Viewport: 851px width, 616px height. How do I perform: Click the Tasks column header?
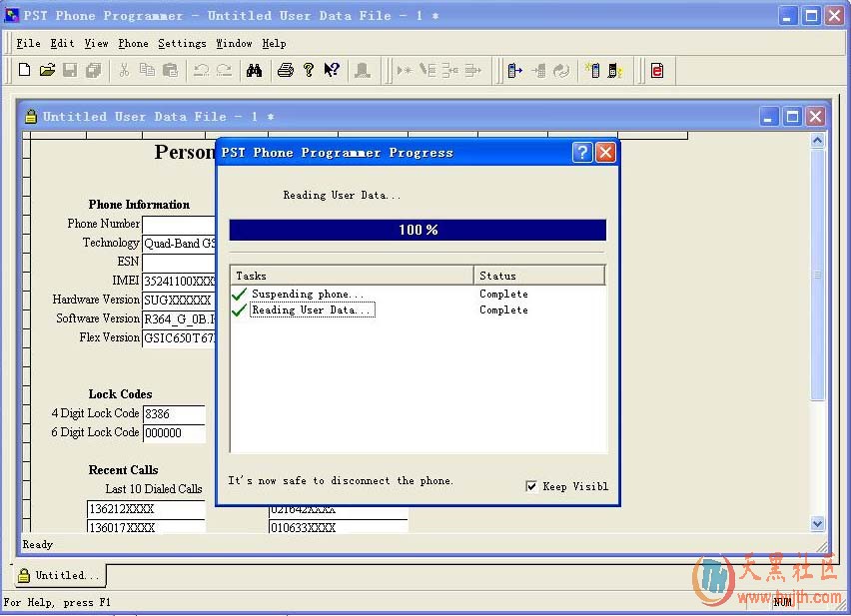click(352, 276)
